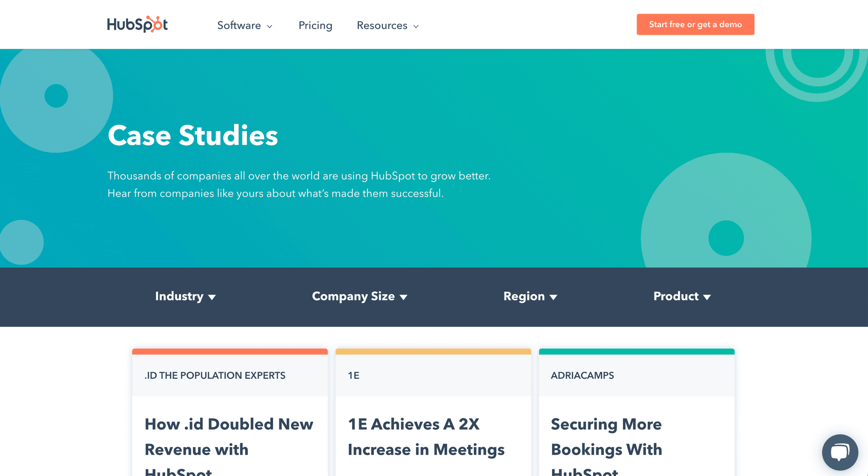Click the Case Studies heading
Screen dimensions: 868x476
click(193, 135)
